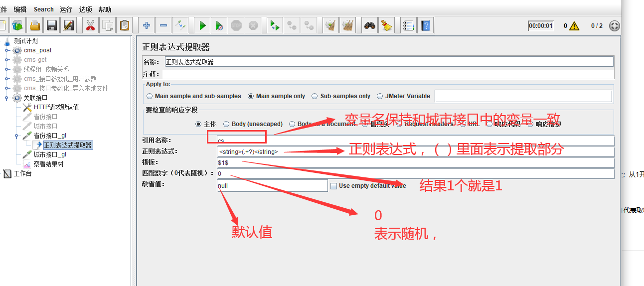Expand all nodes with the plus icon
644x286 pixels.
point(146,25)
